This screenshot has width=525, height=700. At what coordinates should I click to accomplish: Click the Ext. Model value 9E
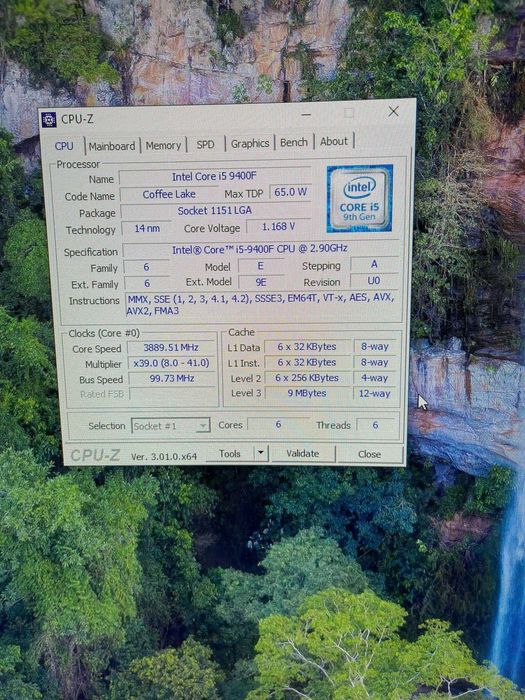click(261, 282)
